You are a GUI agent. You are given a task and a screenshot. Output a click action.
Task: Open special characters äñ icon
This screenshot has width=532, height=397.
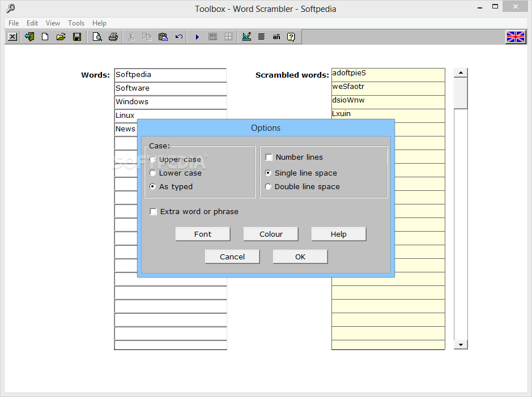(x=276, y=37)
